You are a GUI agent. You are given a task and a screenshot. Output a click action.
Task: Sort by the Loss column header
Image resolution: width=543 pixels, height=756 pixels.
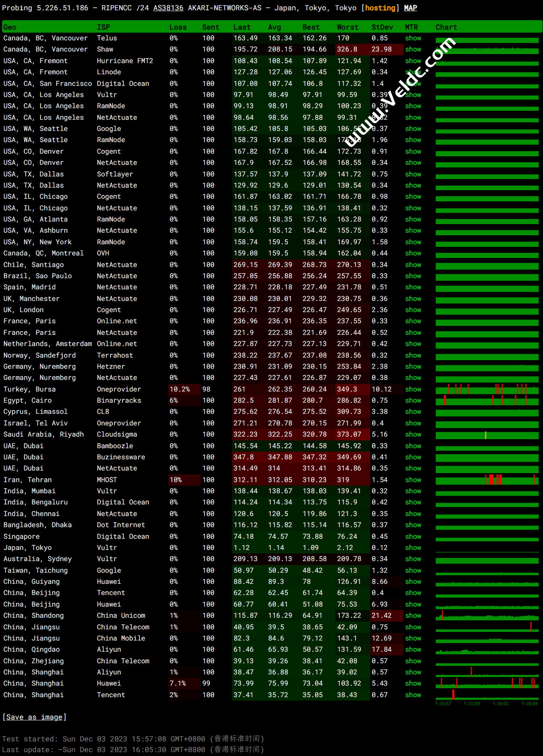[178, 27]
